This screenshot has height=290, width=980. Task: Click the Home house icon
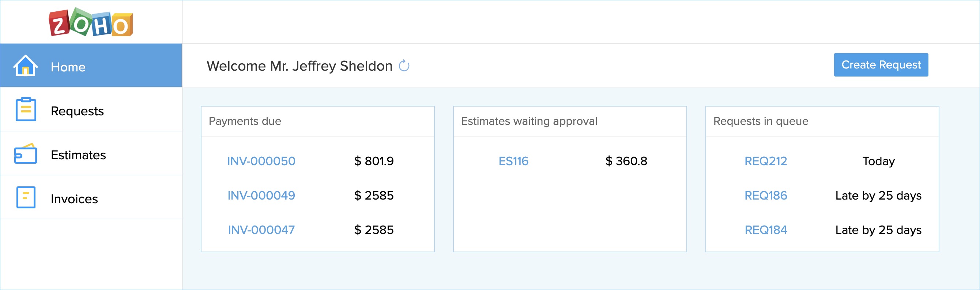coord(26,66)
